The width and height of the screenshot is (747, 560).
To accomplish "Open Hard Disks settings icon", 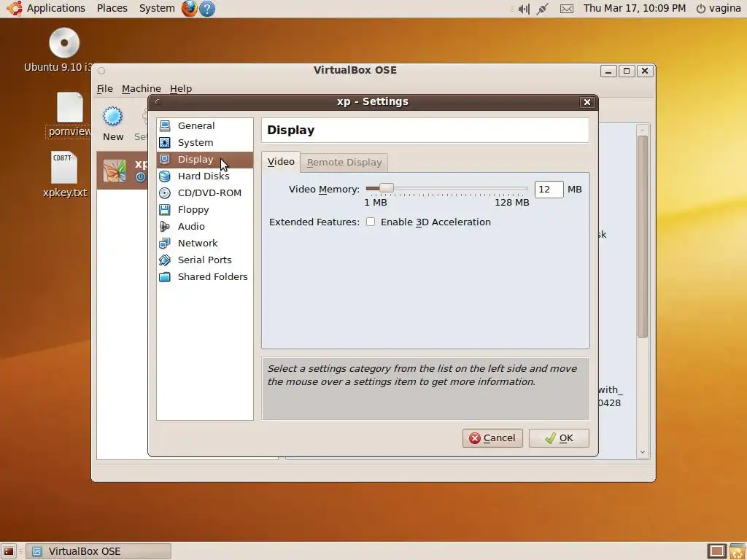I will click(x=165, y=176).
